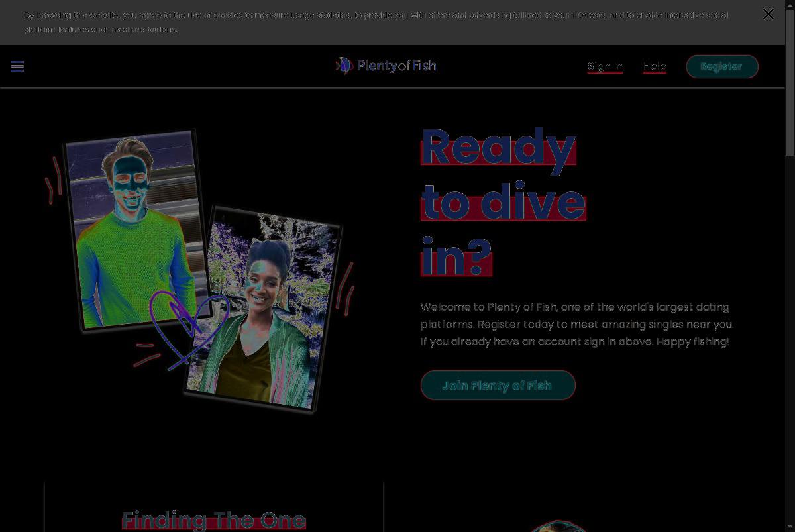Open the Sign In link
The height and width of the screenshot is (532, 795).
(x=605, y=66)
